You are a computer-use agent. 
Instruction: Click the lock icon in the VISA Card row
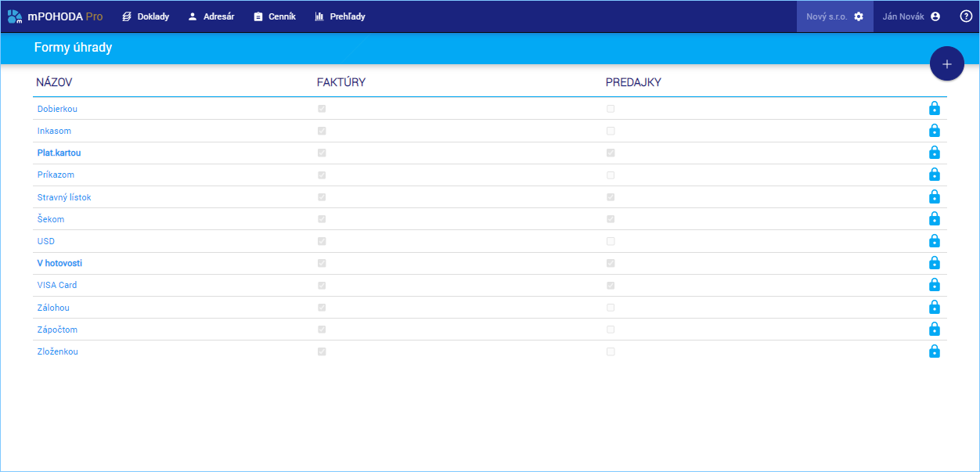[x=934, y=284]
